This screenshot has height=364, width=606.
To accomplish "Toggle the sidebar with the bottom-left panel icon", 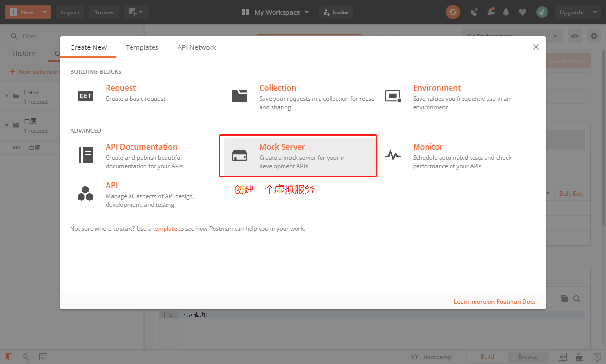I will [8, 357].
